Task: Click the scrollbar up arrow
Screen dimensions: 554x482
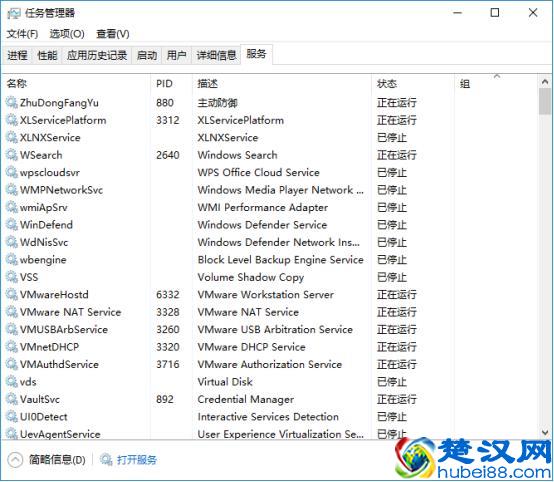Action: [x=544, y=82]
